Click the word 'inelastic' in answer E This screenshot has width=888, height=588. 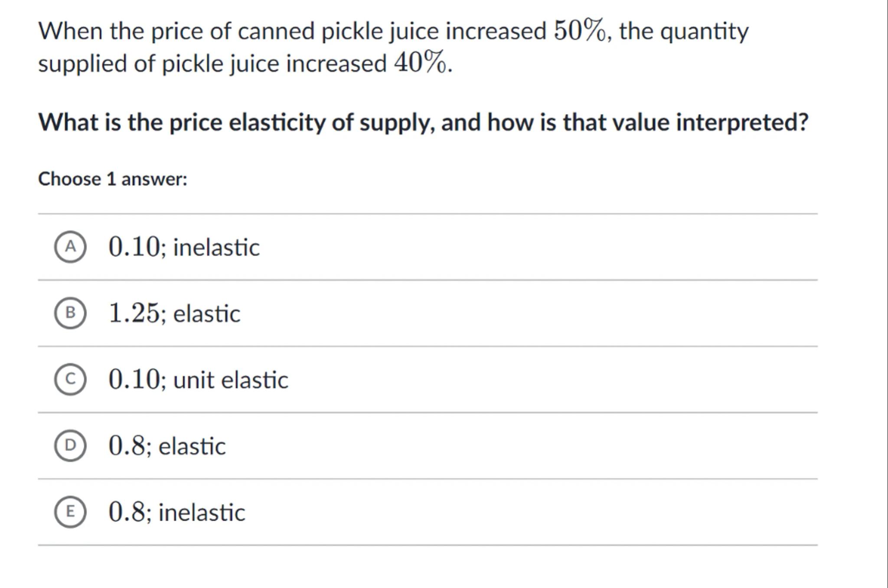202,513
